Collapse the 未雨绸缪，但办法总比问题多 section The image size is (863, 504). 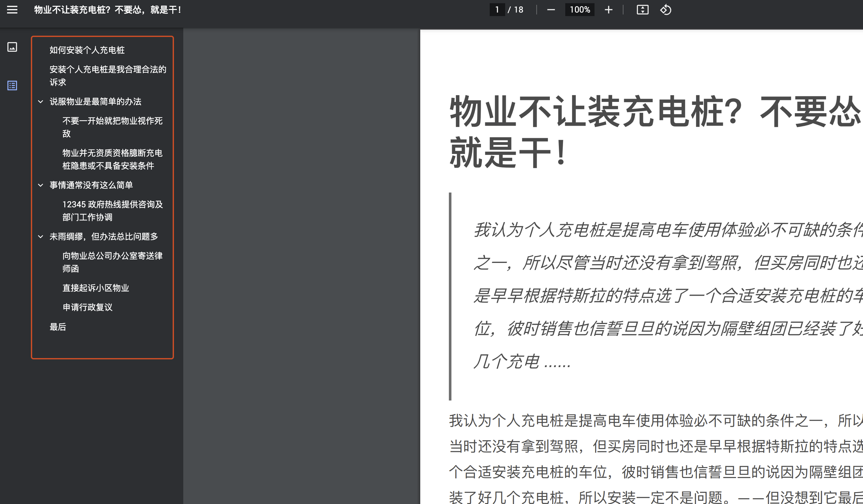pyautogui.click(x=41, y=236)
